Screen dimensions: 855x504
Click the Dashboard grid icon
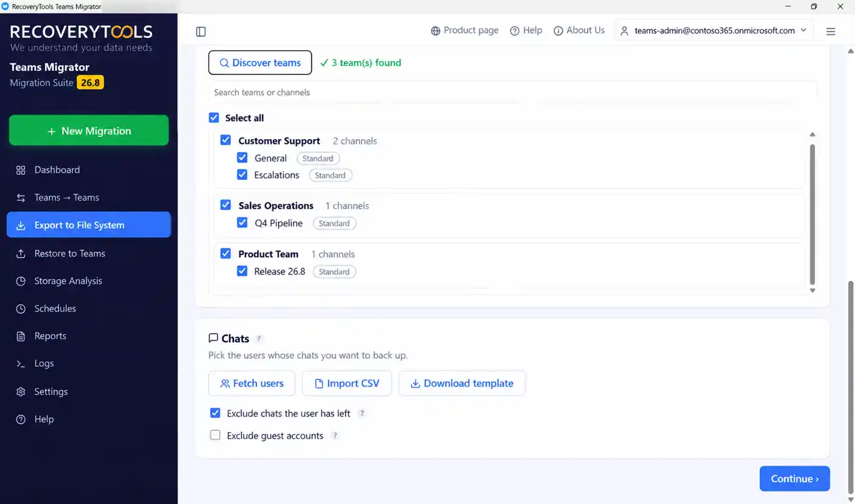click(x=21, y=170)
